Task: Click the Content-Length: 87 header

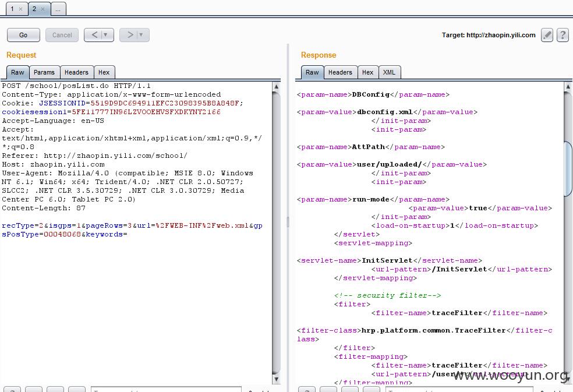Action: (x=44, y=208)
